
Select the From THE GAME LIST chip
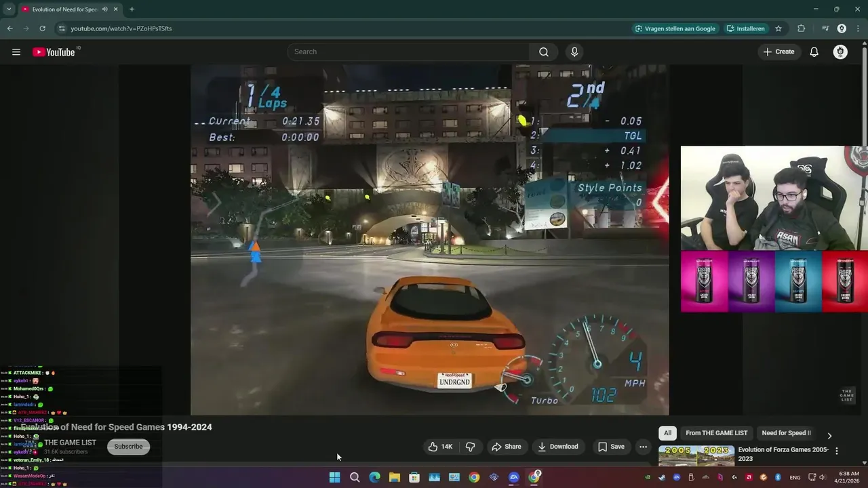point(716,433)
